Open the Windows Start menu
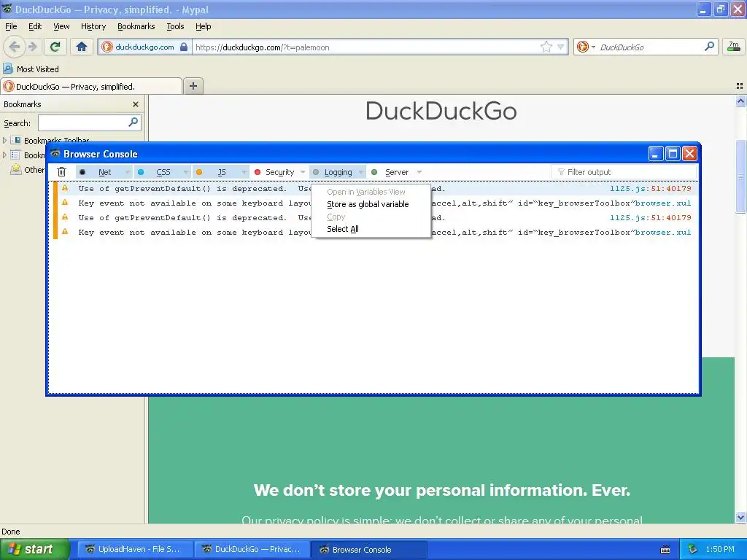 pos(34,549)
